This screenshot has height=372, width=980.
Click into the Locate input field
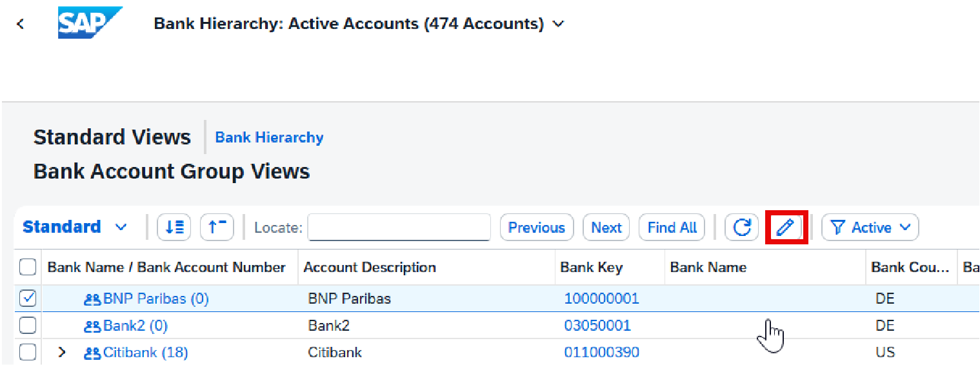click(x=399, y=228)
